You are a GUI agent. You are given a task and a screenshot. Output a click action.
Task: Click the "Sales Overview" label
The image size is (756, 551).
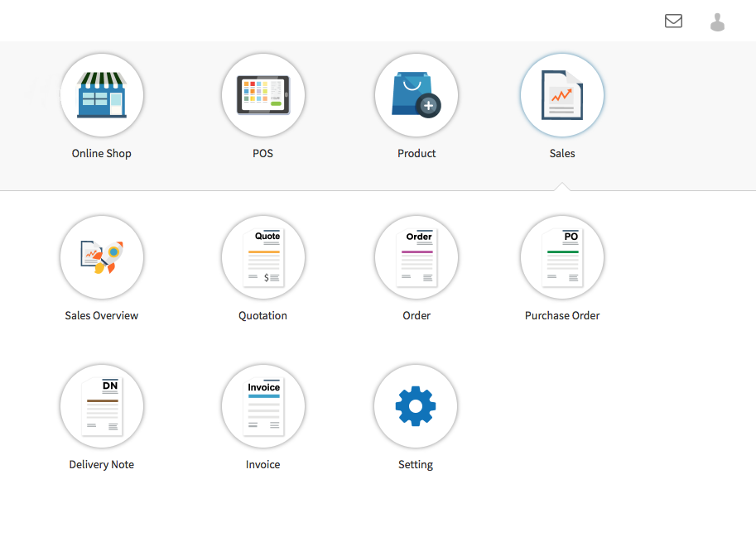point(102,316)
